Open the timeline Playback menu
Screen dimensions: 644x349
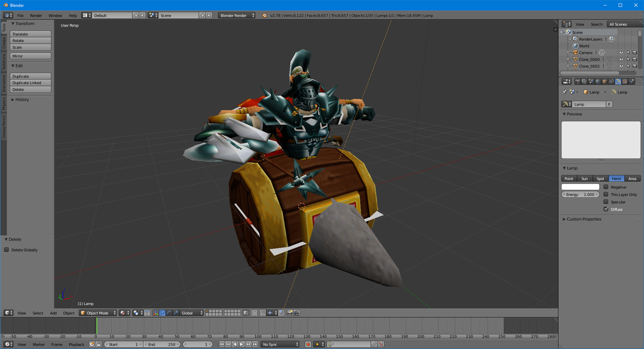click(76, 344)
